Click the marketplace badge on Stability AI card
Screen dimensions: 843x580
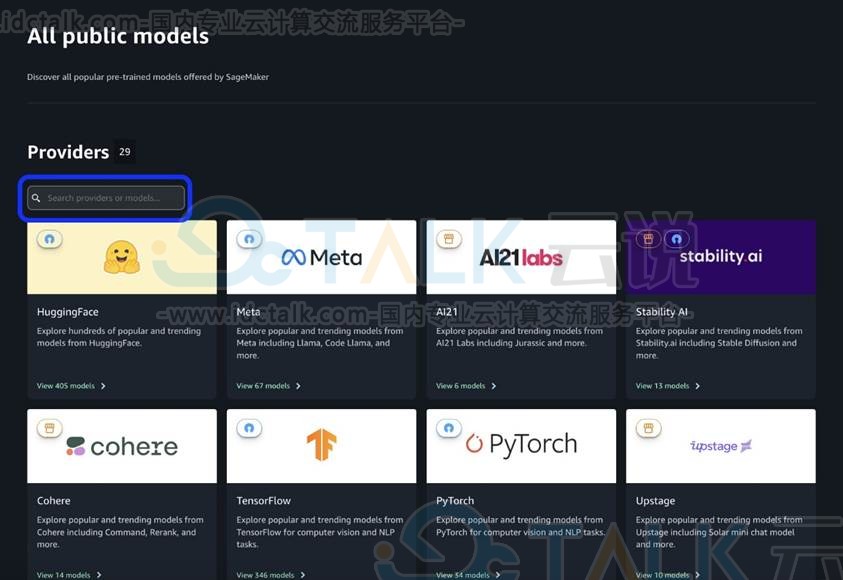click(648, 239)
